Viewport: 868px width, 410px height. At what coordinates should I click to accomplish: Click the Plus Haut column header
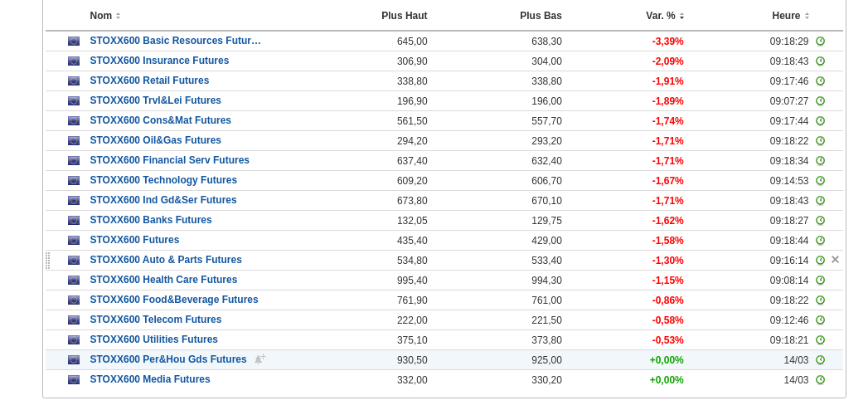[404, 16]
